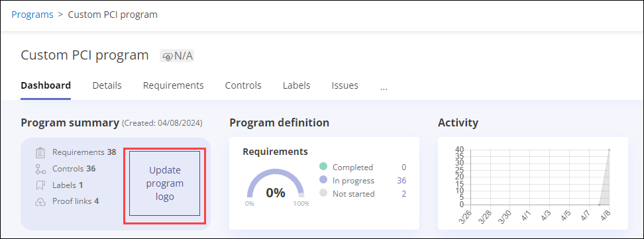Click the Requirements 38 summary text
This screenshot has height=239, width=644.
[x=84, y=152]
